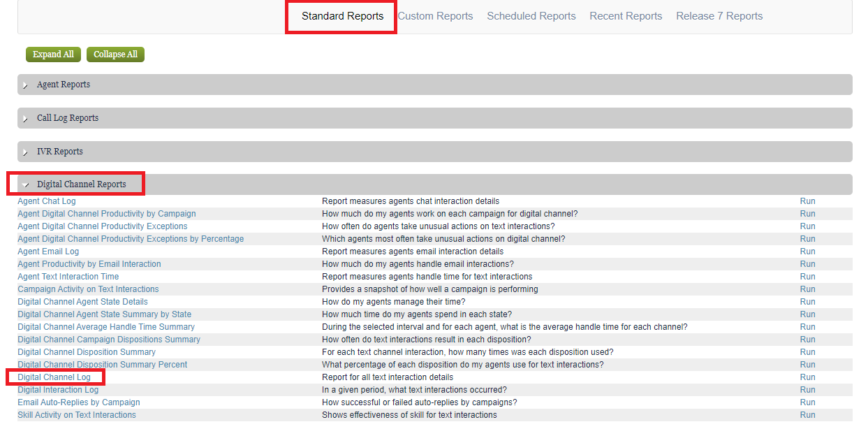Click description 'Report for all text interaction details'
Viewport: 868px width, 429px height.
[x=388, y=377]
